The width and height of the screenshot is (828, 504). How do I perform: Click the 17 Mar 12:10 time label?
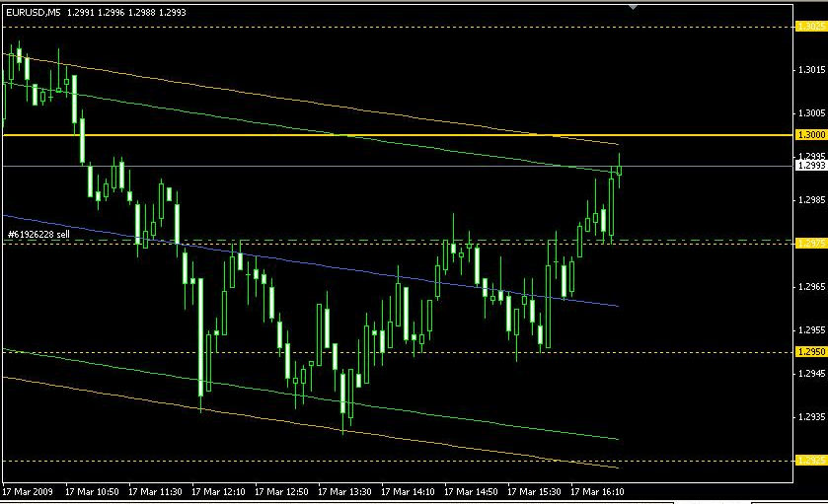tap(218, 492)
